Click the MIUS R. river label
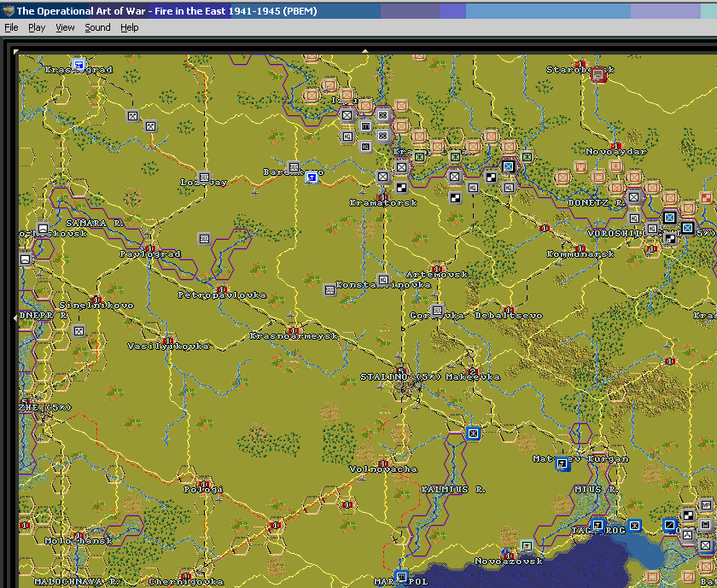Image resolution: width=717 pixels, height=588 pixels. (597, 490)
